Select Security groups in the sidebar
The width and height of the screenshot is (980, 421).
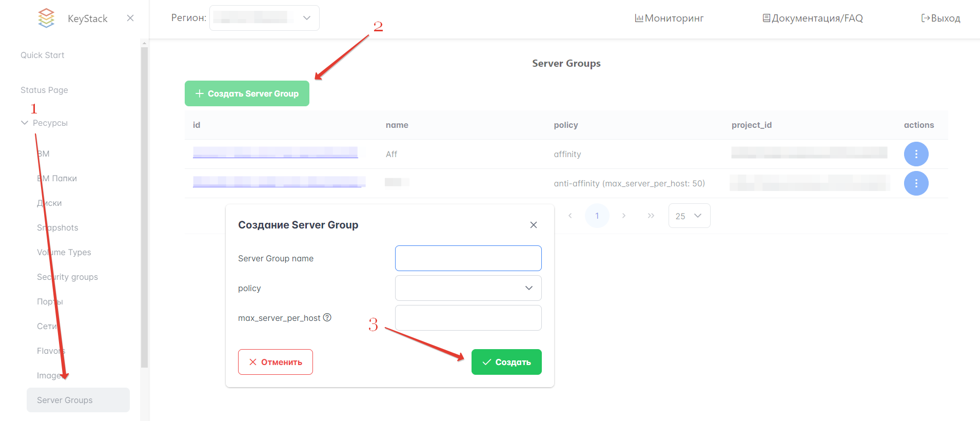pyautogui.click(x=67, y=277)
